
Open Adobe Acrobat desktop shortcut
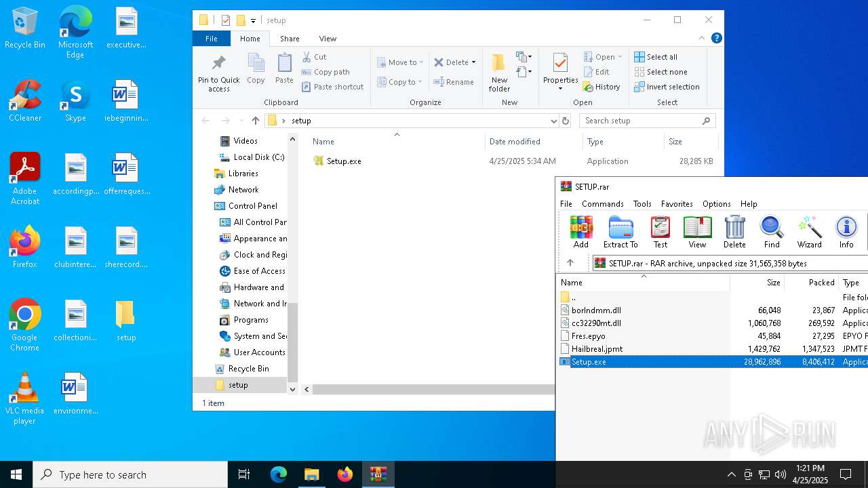pyautogui.click(x=25, y=178)
